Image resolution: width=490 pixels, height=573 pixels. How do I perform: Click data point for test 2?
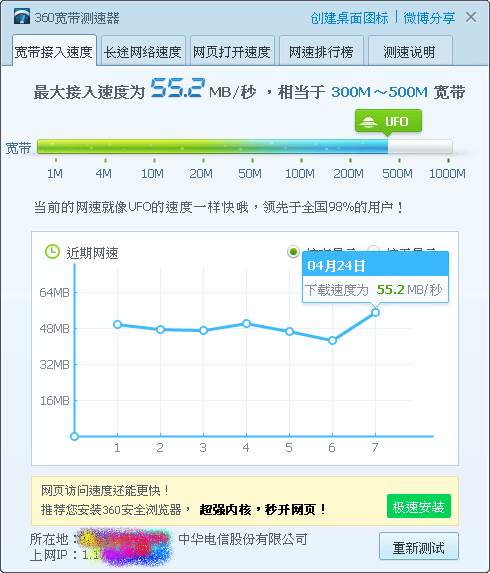[x=160, y=330]
